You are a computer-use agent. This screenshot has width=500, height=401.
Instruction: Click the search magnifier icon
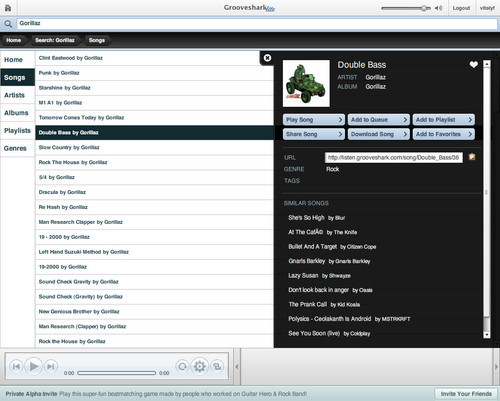(x=8, y=24)
